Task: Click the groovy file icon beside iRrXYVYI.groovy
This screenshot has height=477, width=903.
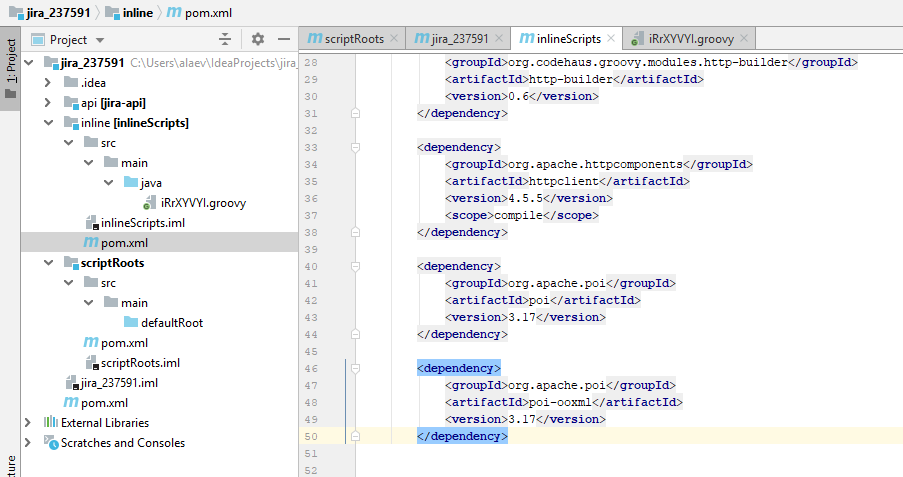Action: click(x=150, y=203)
